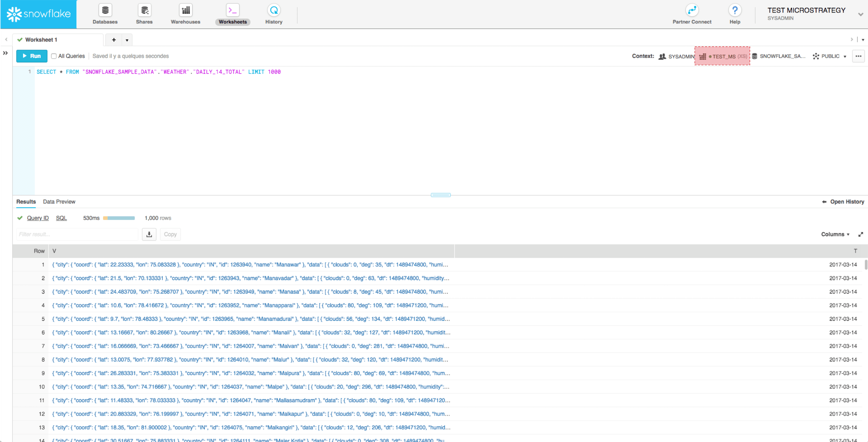Go to the Warehouses icon

185,11
